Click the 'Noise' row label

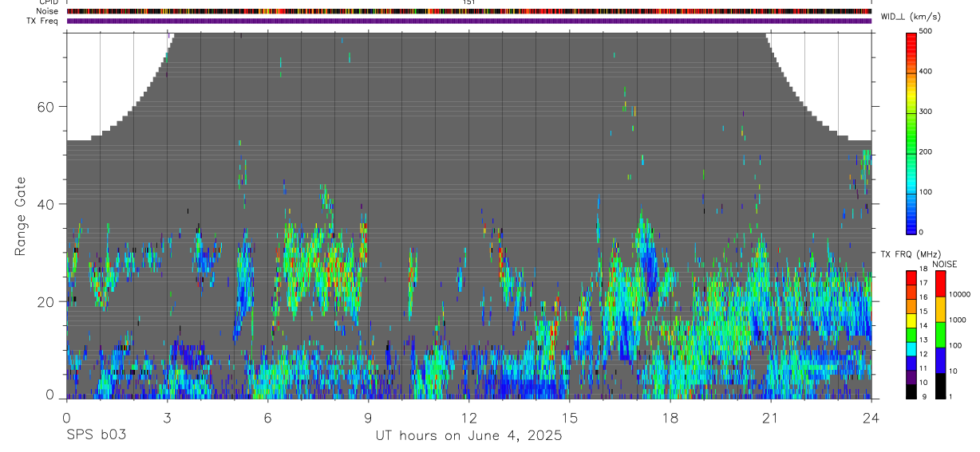pyautogui.click(x=48, y=11)
